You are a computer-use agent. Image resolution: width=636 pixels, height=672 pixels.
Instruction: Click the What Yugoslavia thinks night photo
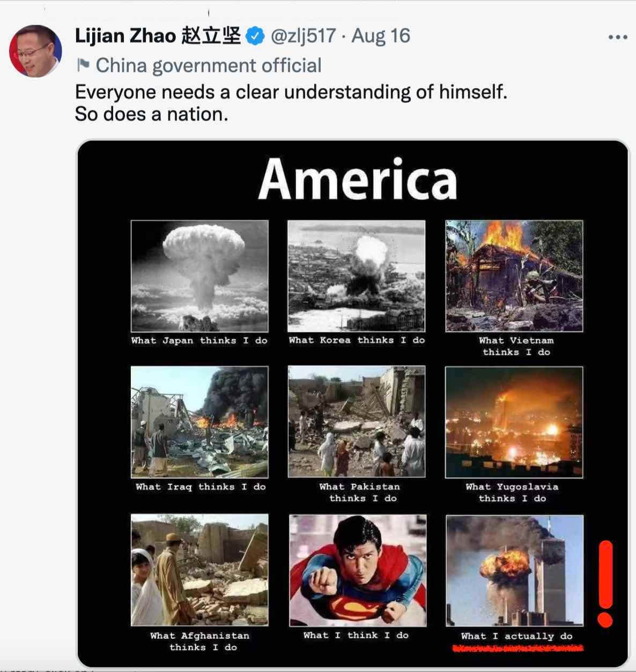coord(514,422)
